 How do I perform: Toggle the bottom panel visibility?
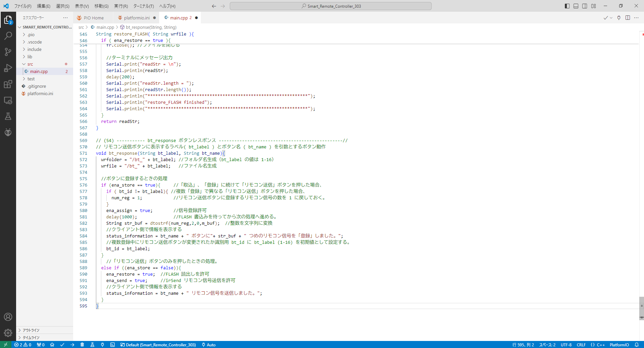(576, 6)
